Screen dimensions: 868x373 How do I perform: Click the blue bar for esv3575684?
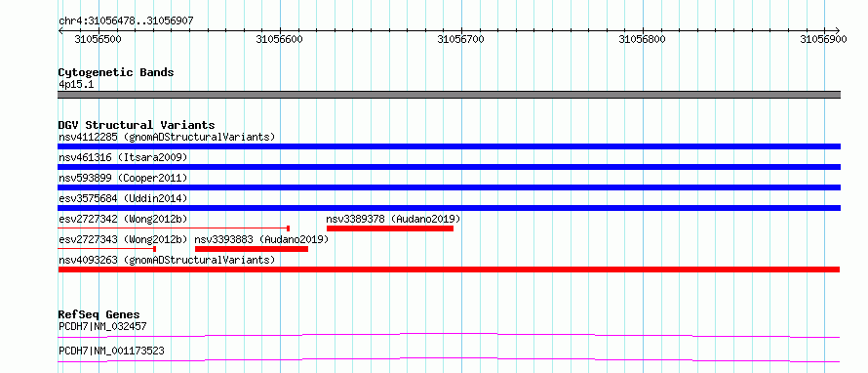(449, 208)
